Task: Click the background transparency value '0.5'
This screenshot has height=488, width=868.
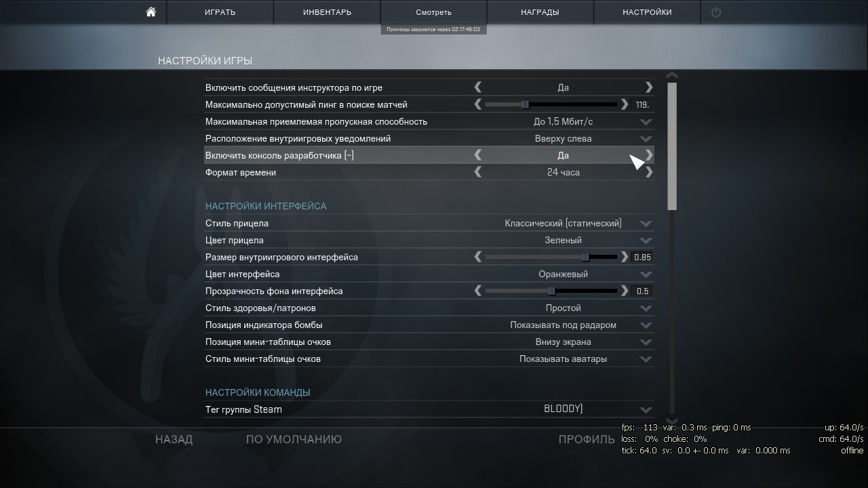Action: [642, 291]
